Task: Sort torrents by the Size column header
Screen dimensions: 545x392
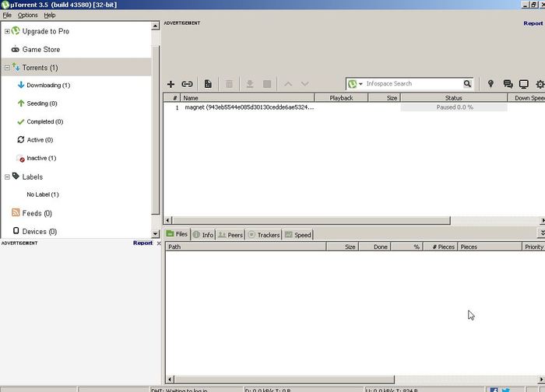Action: pos(384,98)
